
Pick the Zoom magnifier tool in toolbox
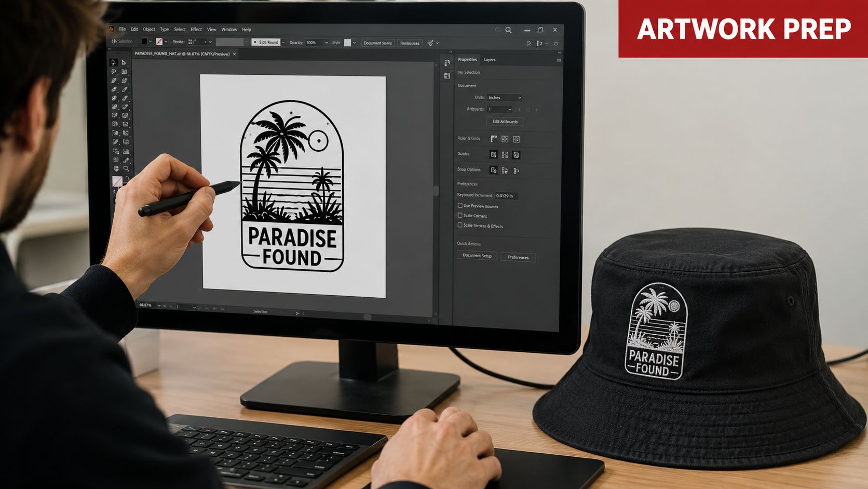tap(126, 169)
